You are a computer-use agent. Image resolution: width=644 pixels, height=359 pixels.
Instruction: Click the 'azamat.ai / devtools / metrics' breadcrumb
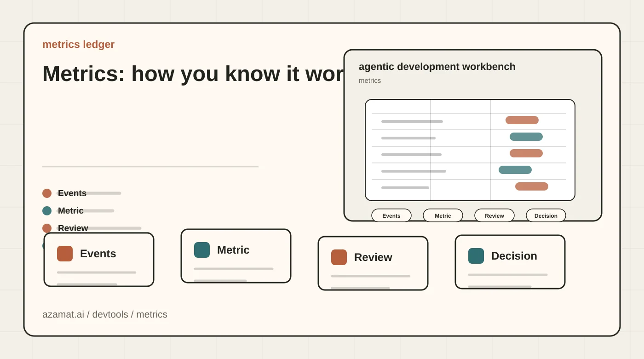[x=105, y=314]
